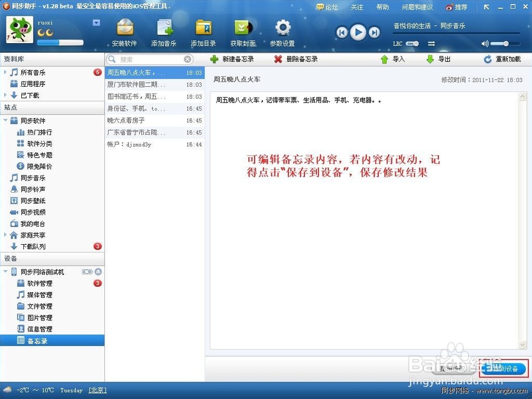The image size is (532, 399).
Task: Delete the note with 删除备忘录
Action: click(x=296, y=59)
